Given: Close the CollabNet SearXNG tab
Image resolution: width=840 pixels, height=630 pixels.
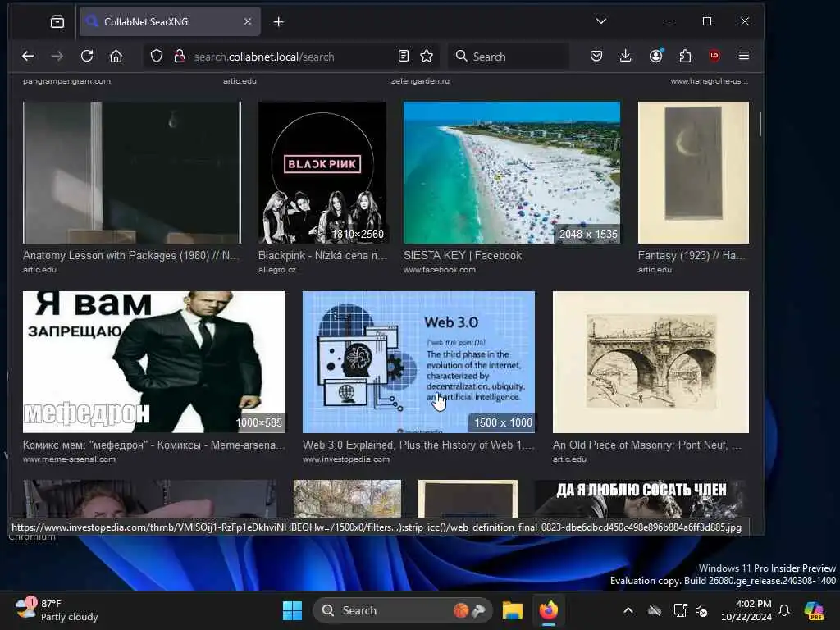Looking at the screenshot, I should point(248,21).
